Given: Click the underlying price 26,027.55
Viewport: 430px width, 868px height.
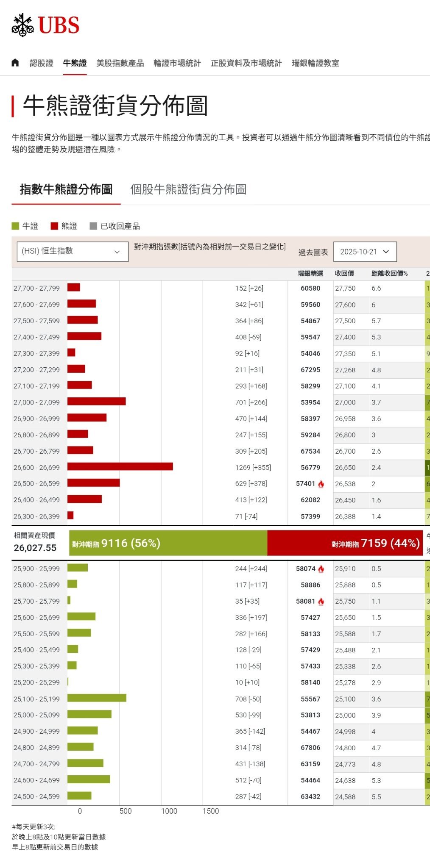Looking at the screenshot, I should (35, 548).
